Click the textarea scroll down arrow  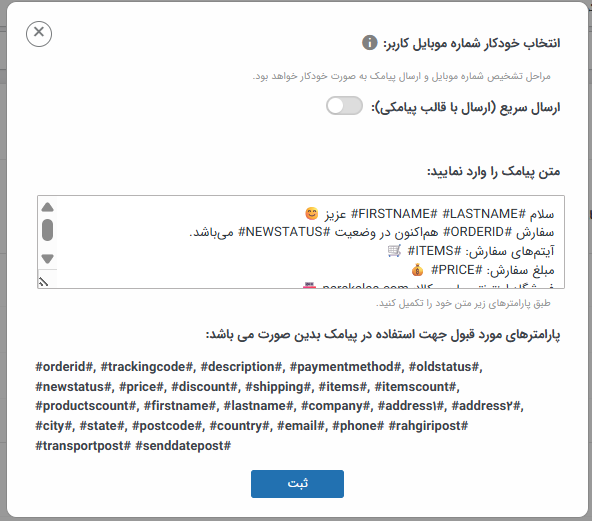[48, 259]
